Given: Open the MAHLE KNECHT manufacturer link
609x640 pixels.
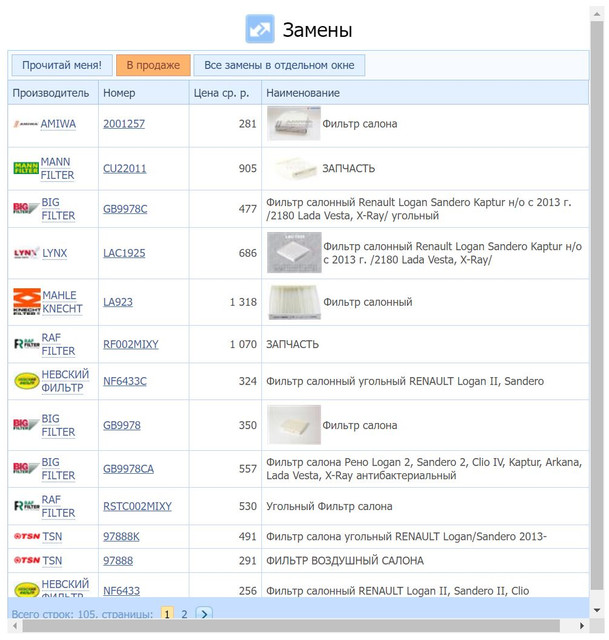Looking at the screenshot, I should pos(62,302).
